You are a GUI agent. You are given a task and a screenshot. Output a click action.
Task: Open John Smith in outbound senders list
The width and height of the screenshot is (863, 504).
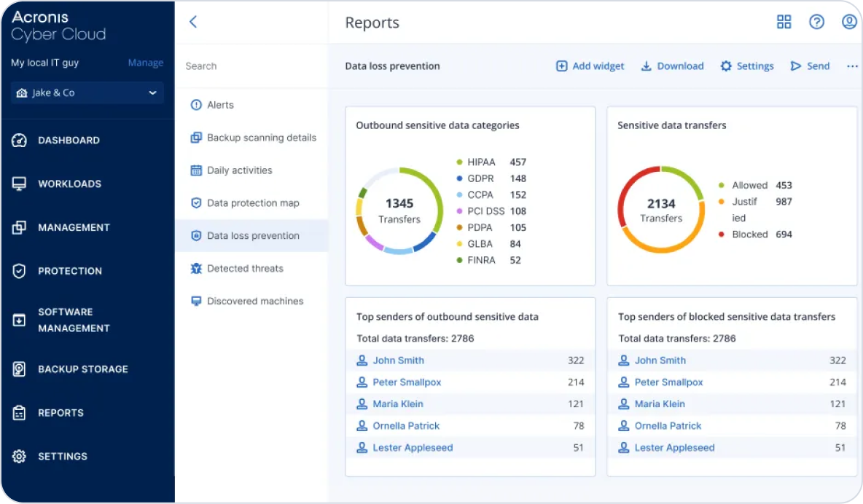[x=398, y=361]
